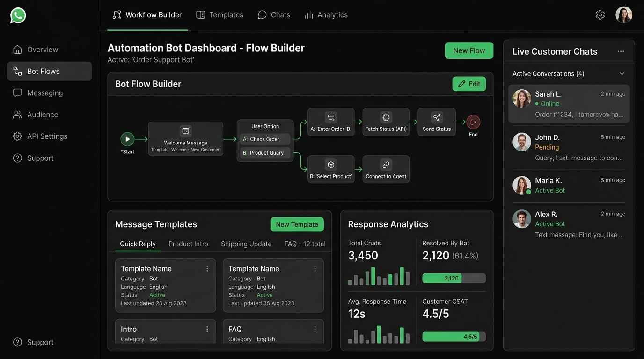Click the Resolved By Bot progress bar
Viewport: 644px width, 359px height.
454,278
